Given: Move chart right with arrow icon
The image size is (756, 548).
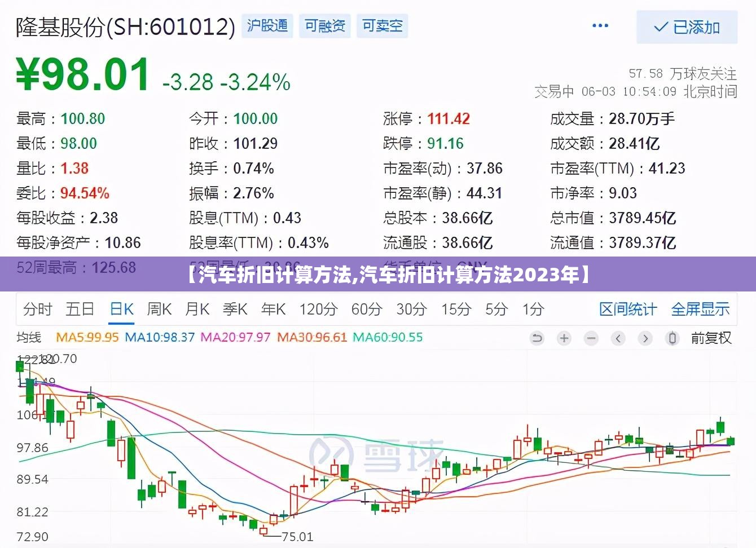Looking at the screenshot, I should 645,338.
